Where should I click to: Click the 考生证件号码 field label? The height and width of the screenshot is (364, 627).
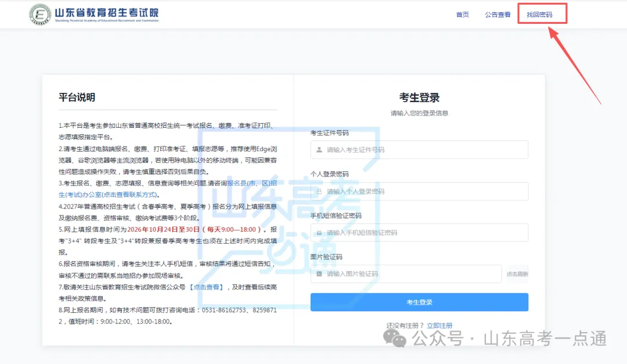(330, 133)
